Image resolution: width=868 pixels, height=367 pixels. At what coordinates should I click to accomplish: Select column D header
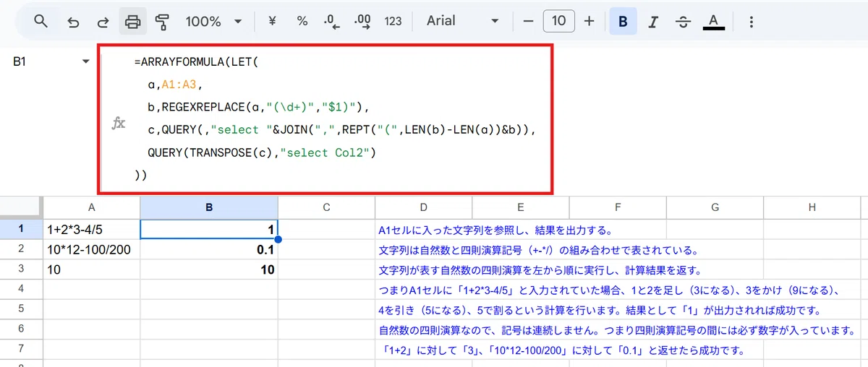(423, 207)
